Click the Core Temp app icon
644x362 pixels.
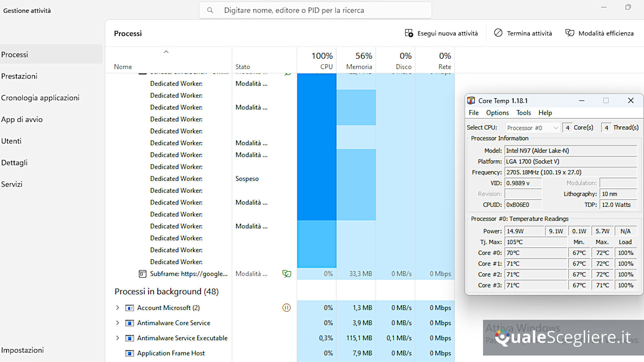click(471, 100)
